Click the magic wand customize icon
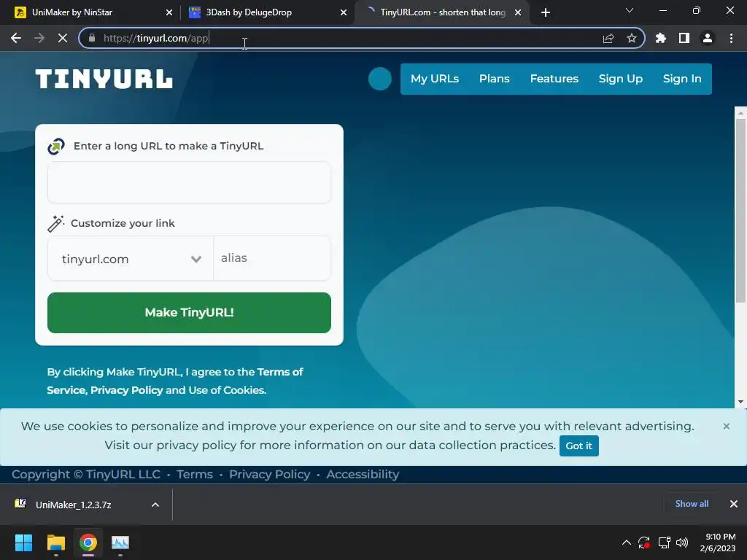The width and height of the screenshot is (747, 560). 55,223
